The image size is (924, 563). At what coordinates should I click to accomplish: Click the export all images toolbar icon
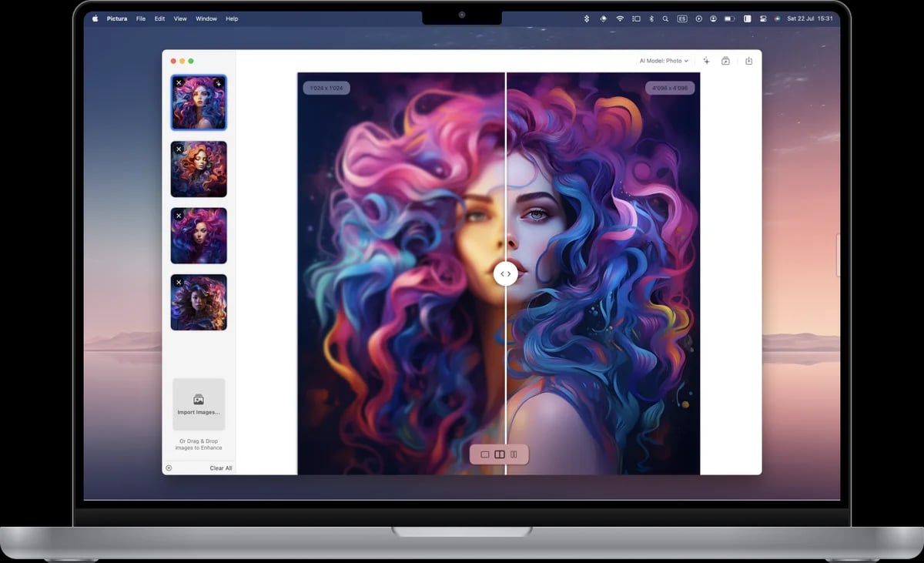(x=725, y=61)
